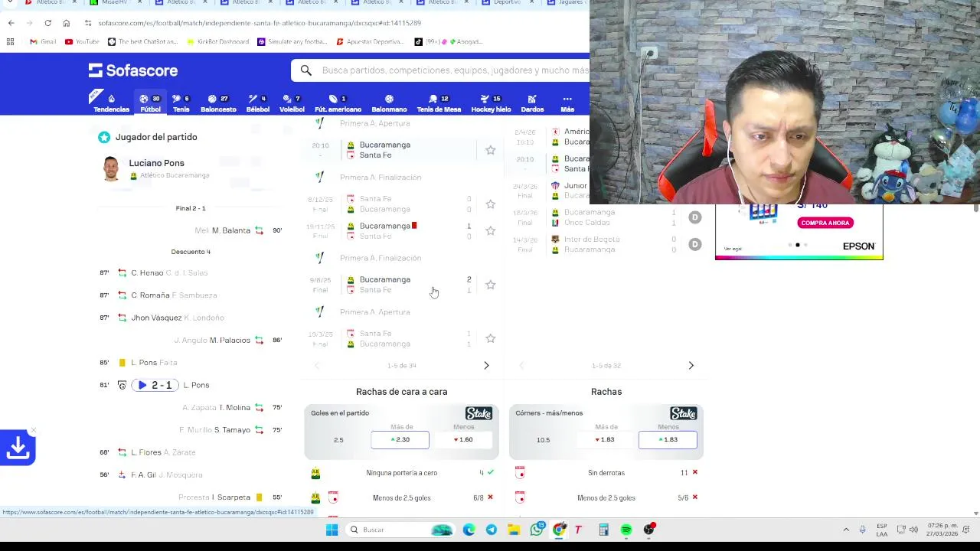Open Luciano Pons player profile
The height and width of the screenshot is (551, 980).
tap(156, 163)
